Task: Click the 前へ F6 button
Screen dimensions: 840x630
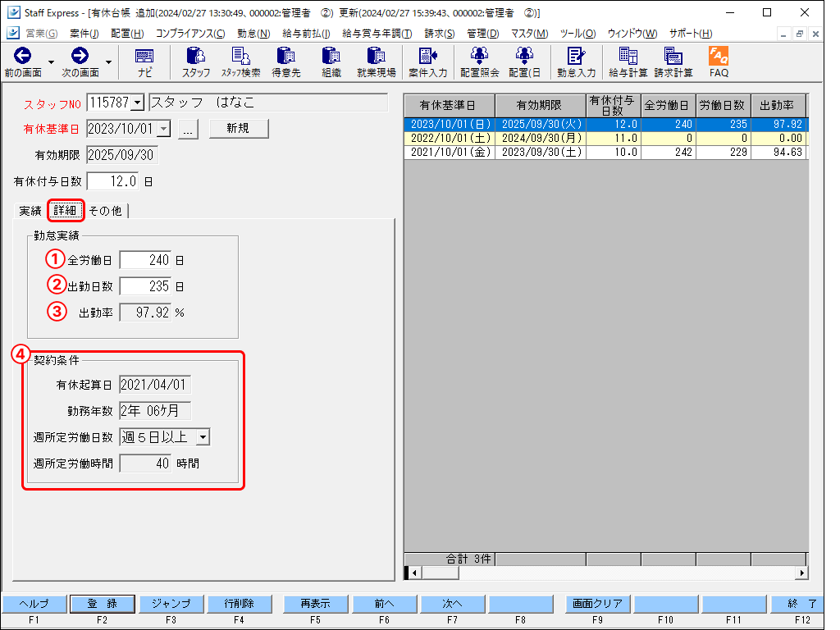Action: pyautogui.click(x=384, y=604)
